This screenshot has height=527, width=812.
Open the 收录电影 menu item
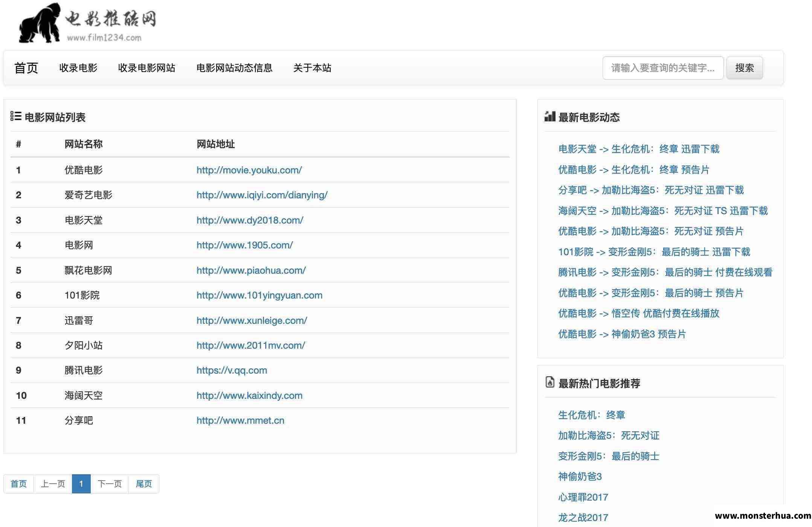pos(78,68)
